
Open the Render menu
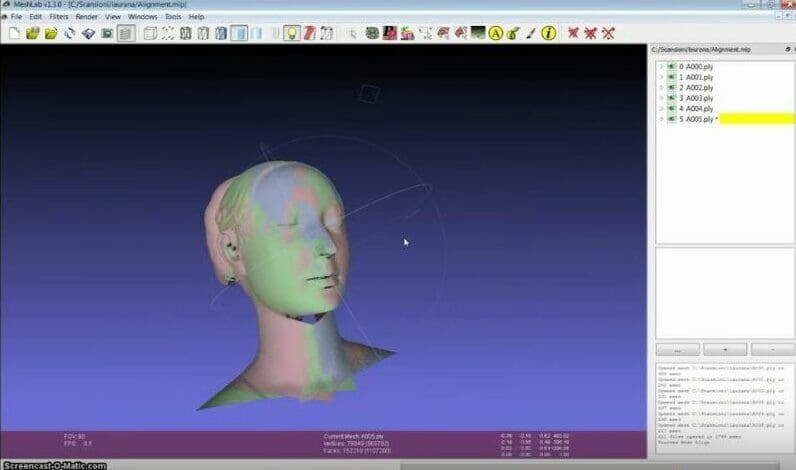coord(86,17)
